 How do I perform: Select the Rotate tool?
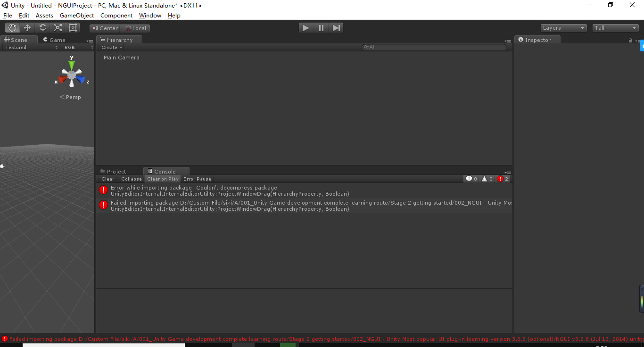[42, 28]
